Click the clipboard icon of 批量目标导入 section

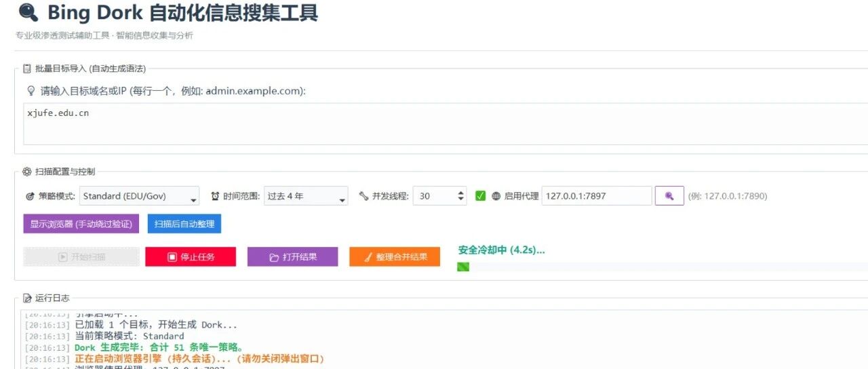(27, 69)
